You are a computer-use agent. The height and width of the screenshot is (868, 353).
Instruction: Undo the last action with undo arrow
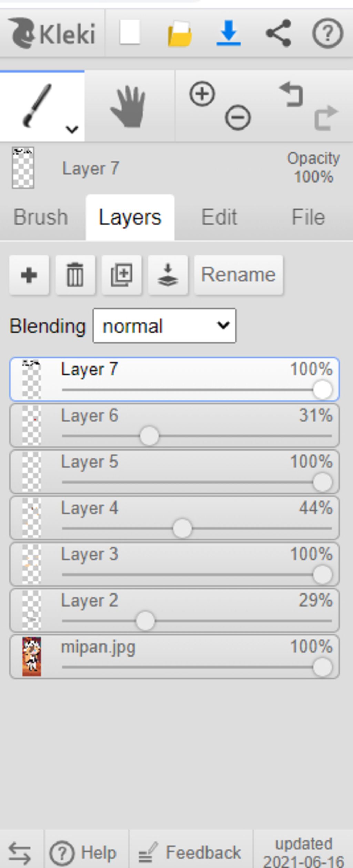click(292, 94)
